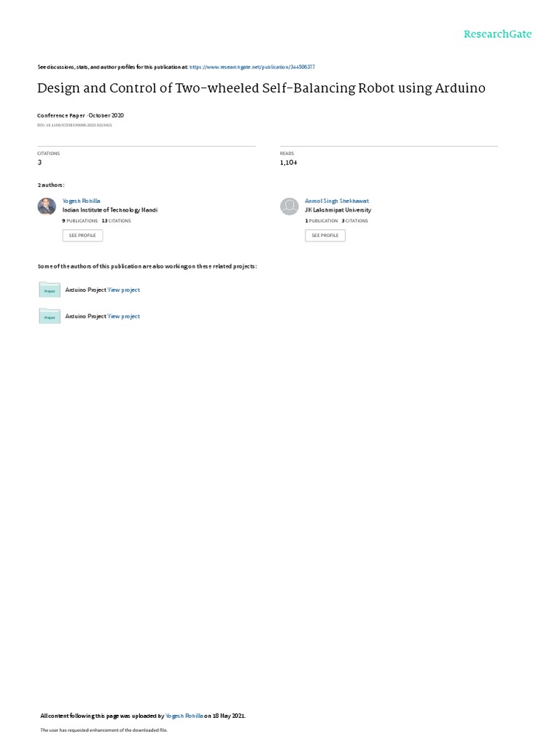Click the ResearchGate logo
Screen dimensions: 560x747
[497, 34]
